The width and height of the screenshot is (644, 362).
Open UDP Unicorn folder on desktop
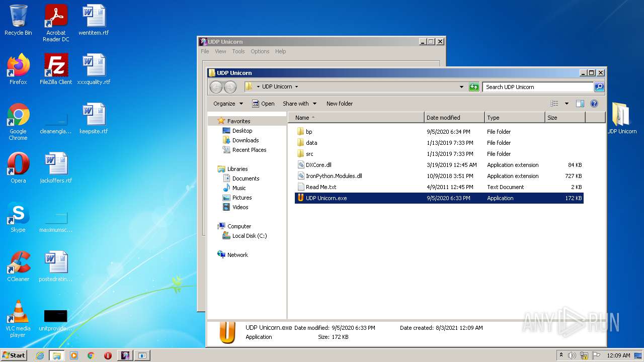pyautogui.click(x=621, y=119)
